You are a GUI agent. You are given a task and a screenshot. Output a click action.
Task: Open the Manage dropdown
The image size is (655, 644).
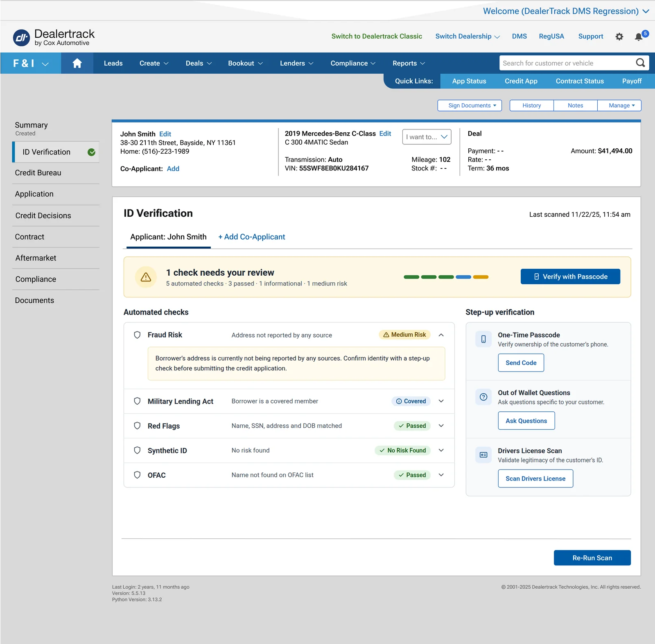pos(619,105)
